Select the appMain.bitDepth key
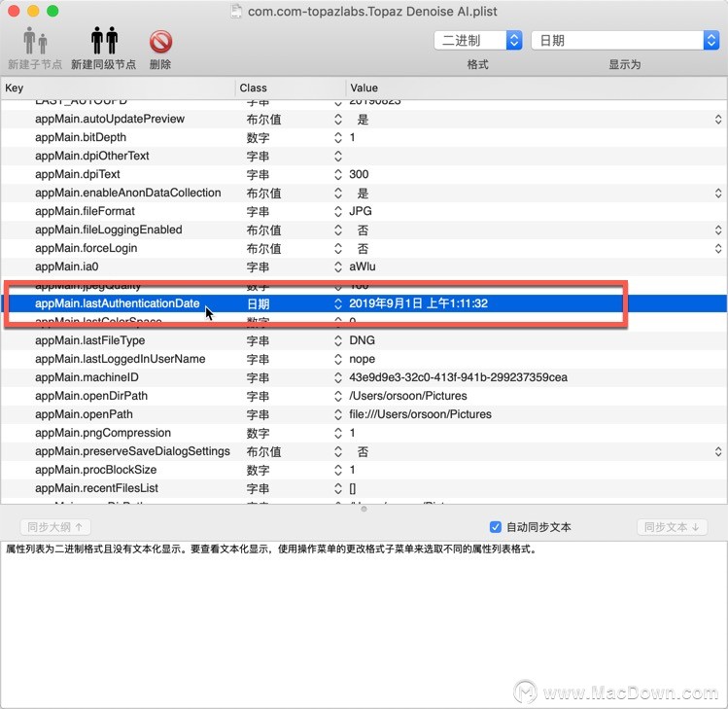This screenshot has width=728, height=709. (x=81, y=137)
